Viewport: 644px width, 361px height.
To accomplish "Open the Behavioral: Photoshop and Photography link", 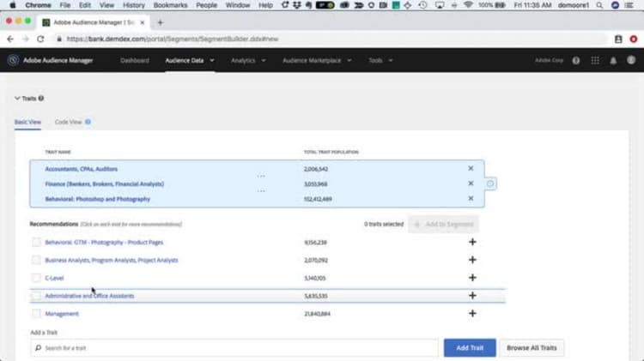I will [97, 199].
